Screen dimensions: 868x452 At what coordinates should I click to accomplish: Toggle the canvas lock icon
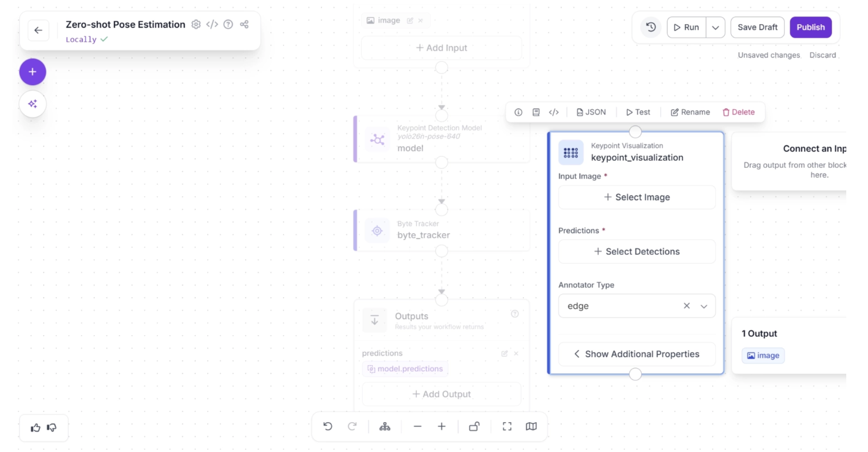(x=474, y=427)
